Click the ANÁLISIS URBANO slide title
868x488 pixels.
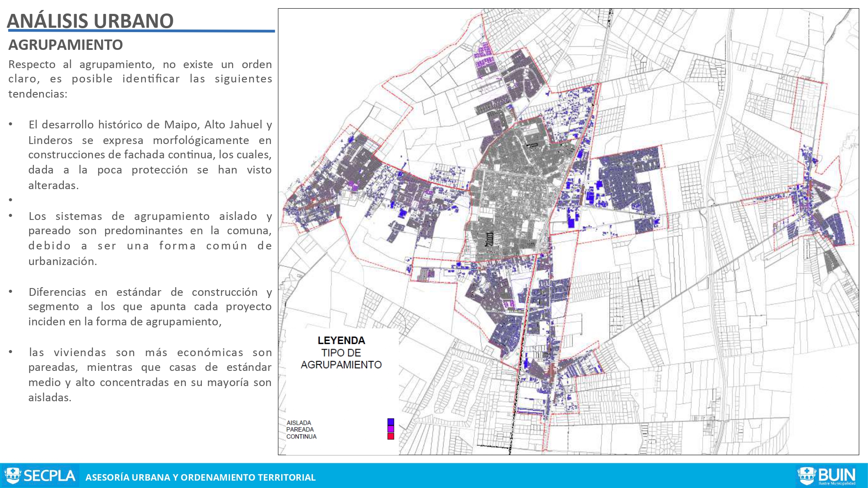coord(90,21)
